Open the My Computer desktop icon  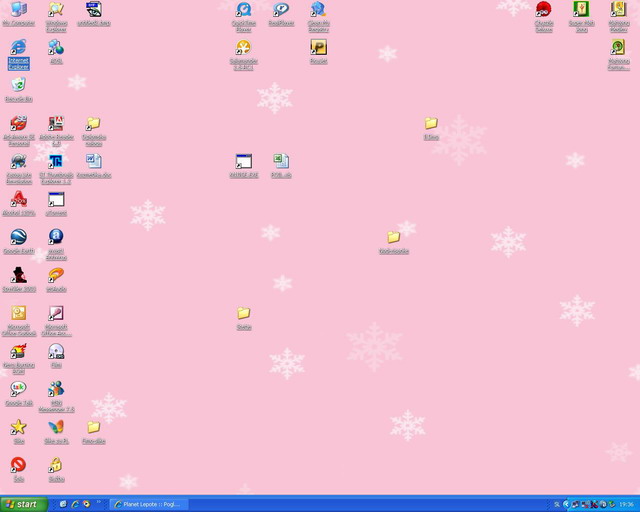point(18,10)
